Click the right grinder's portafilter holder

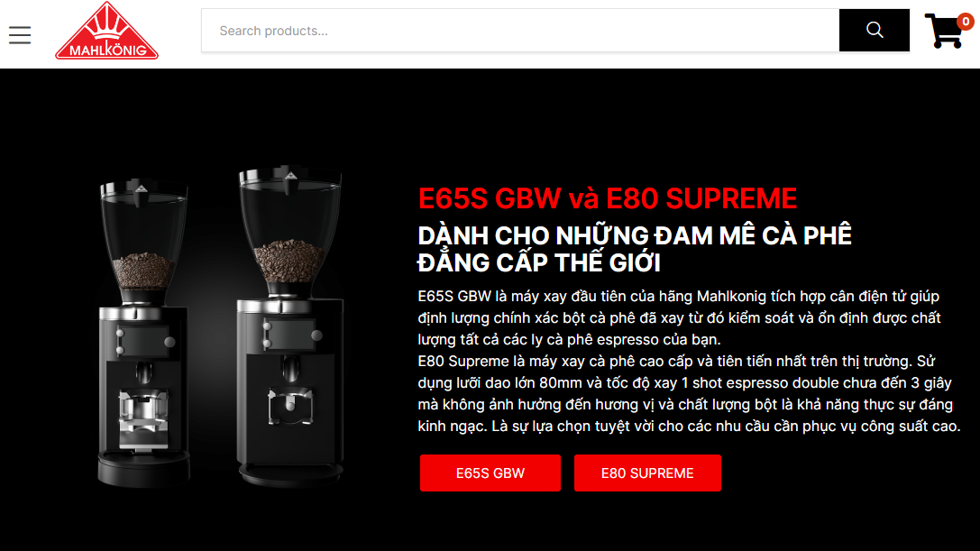click(x=290, y=405)
